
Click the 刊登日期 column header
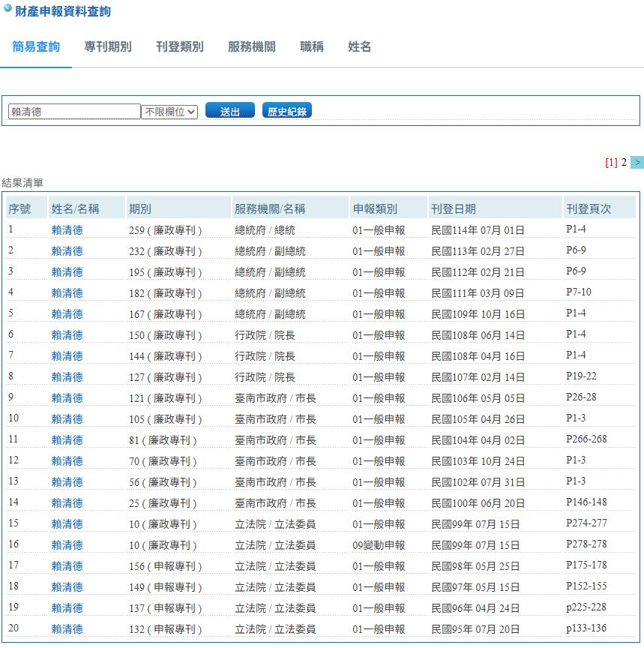454,209
